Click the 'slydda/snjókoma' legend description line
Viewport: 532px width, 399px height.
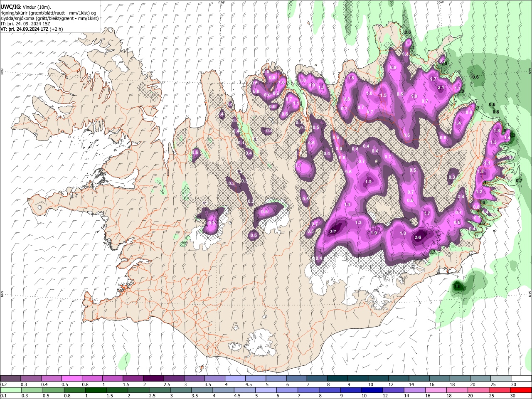click(x=49, y=18)
